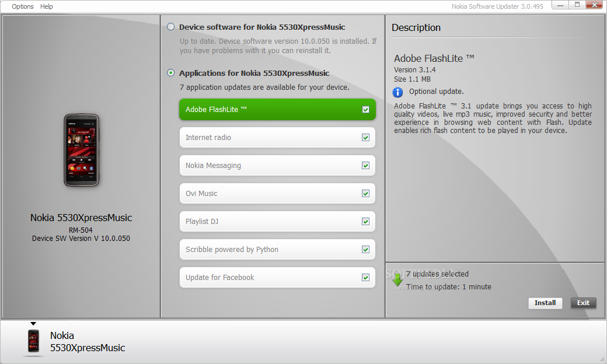The image size is (607, 364).
Task: Select the Playlist DJ update row
Action: click(277, 221)
